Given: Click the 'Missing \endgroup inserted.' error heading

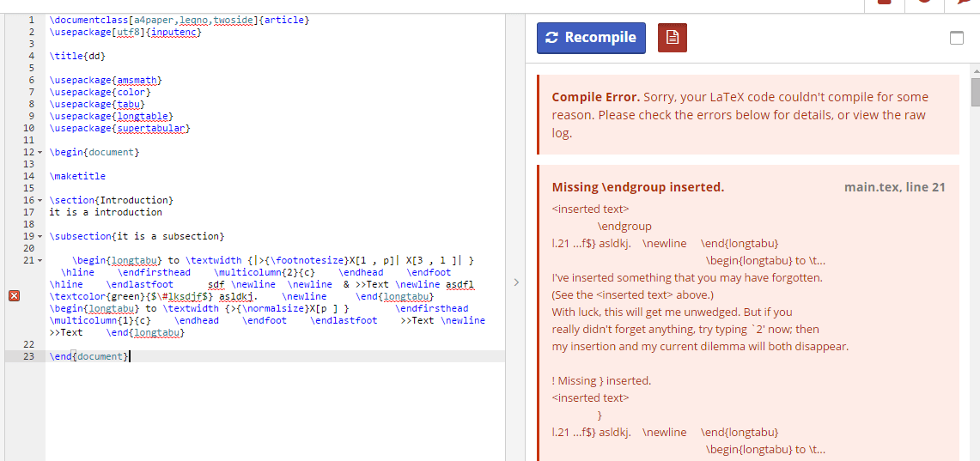Looking at the screenshot, I should pos(638,187).
